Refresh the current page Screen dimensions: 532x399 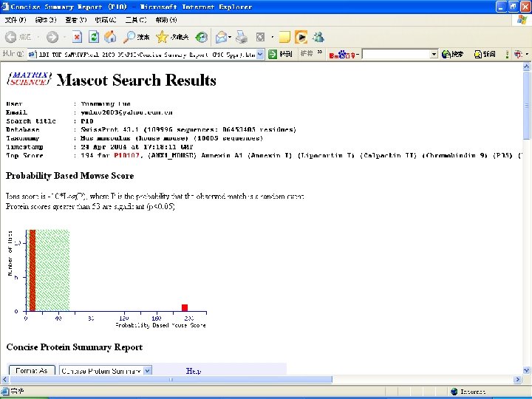(94, 37)
